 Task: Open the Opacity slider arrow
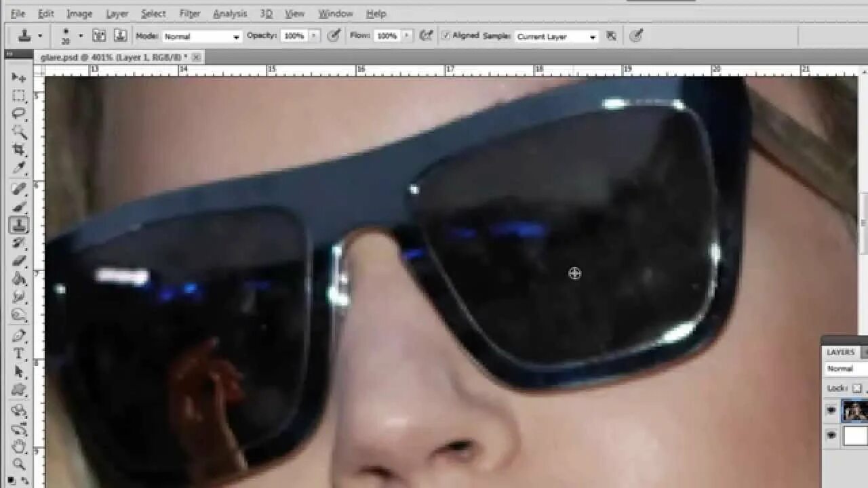(x=315, y=36)
